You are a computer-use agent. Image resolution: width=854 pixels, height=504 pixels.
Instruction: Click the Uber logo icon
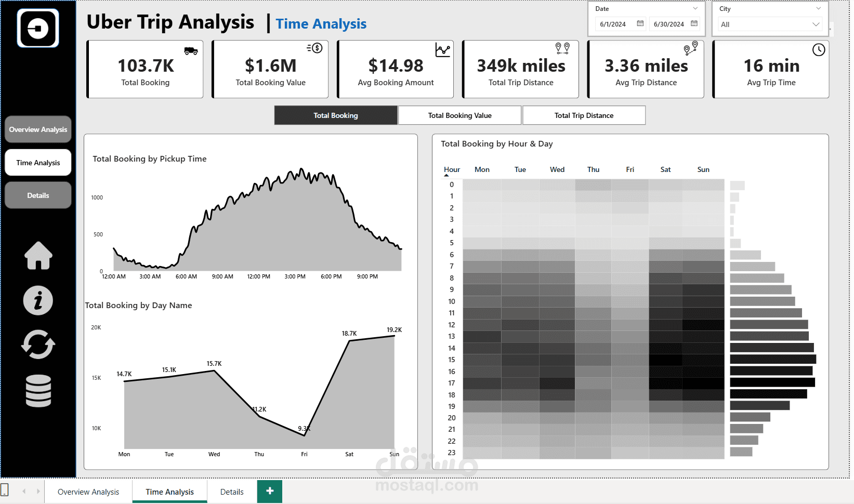38,28
